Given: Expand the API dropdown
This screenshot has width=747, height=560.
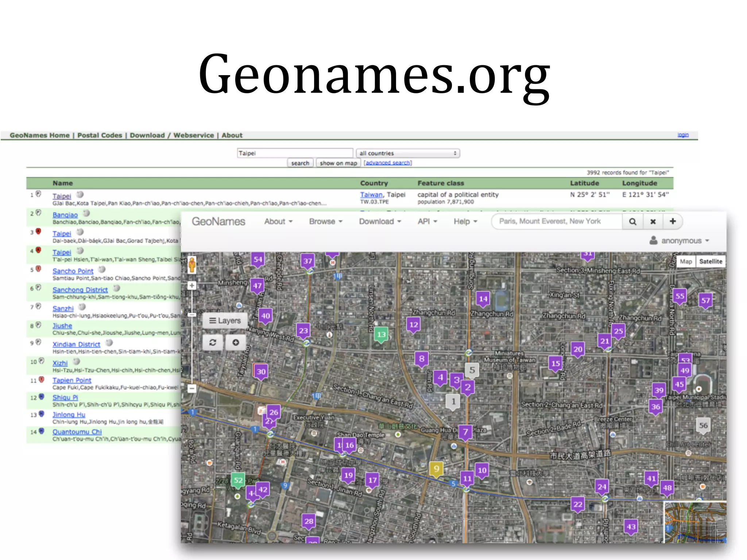Looking at the screenshot, I should click(427, 222).
